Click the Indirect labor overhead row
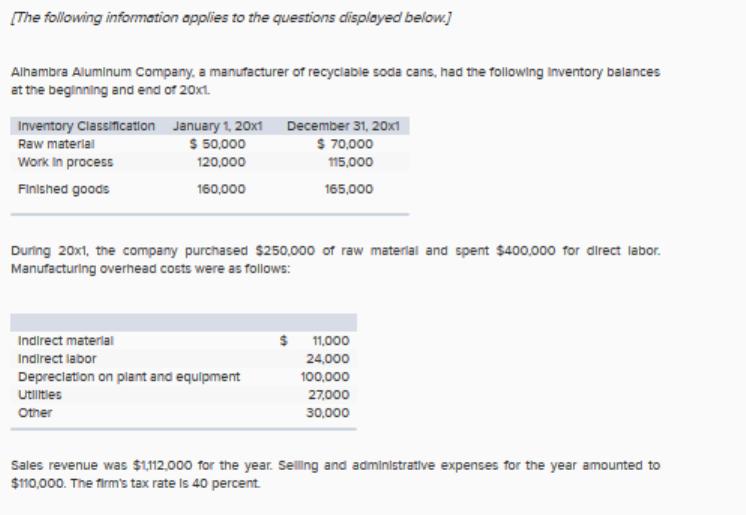Viewport: 746px width, 515px height. [183, 359]
